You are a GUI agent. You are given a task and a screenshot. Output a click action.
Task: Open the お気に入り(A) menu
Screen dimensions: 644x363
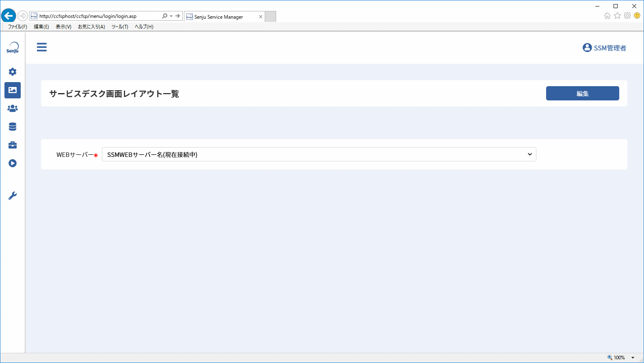91,27
